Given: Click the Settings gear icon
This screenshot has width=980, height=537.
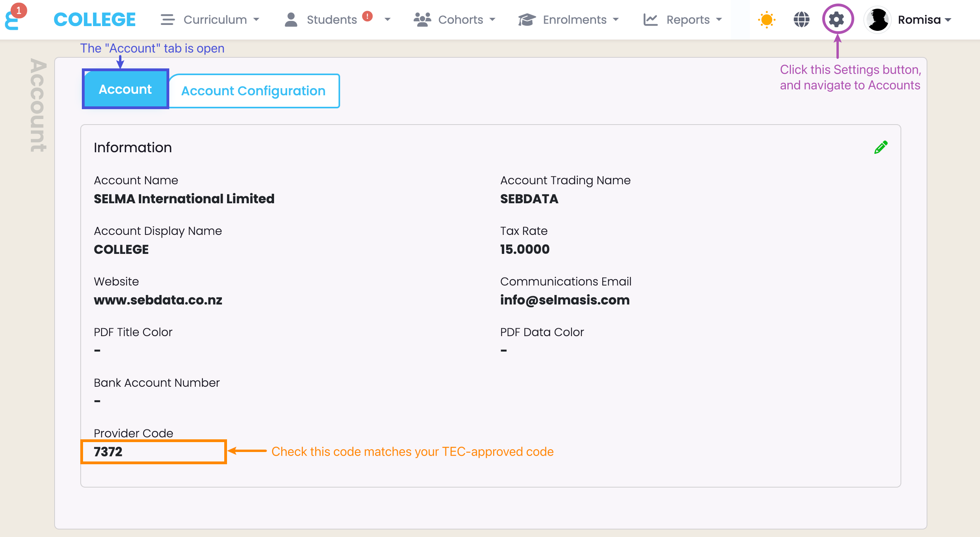Looking at the screenshot, I should pyautogui.click(x=837, y=19).
